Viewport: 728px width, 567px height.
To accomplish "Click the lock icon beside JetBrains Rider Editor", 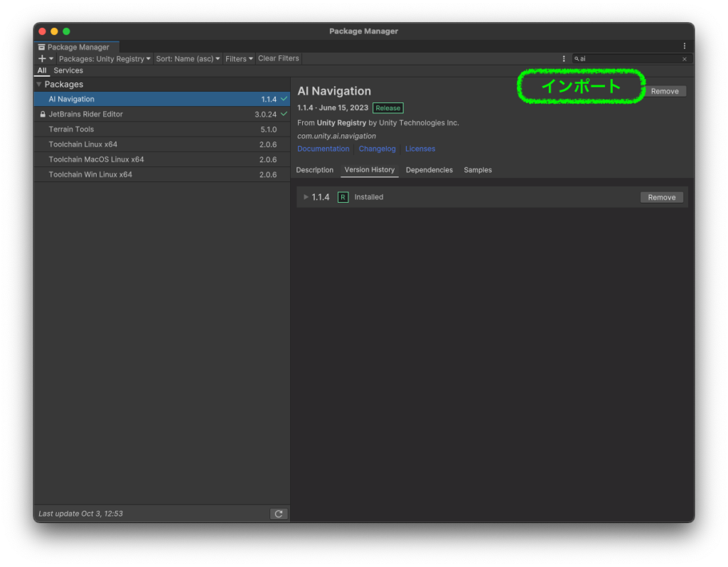I will tap(43, 115).
